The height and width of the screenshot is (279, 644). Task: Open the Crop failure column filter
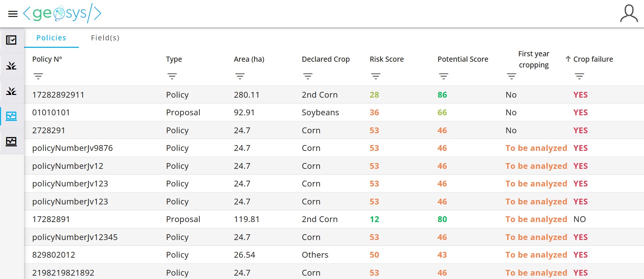coord(579,76)
